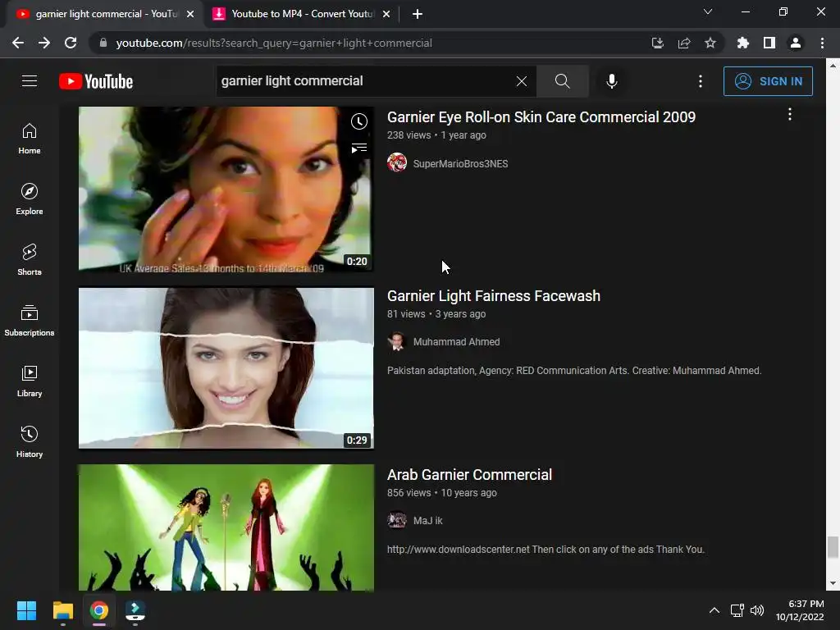This screenshot has height=630, width=840.
Task: Share this page from address bar
Action: tap(684, 43)
